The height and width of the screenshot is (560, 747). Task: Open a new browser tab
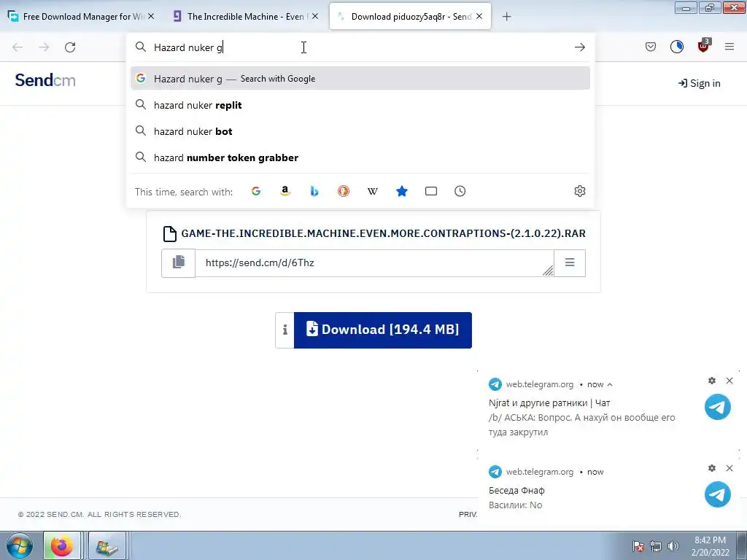pos(506,17)
